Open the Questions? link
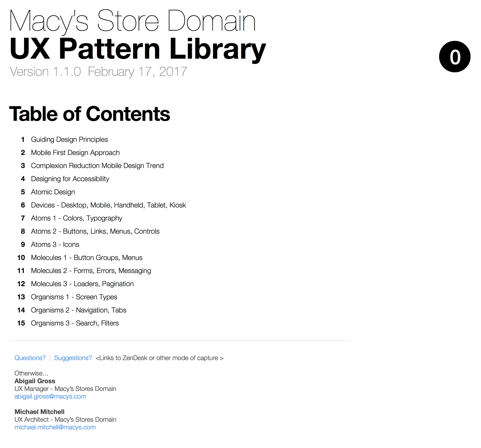This screenshot has width=481, height=448. tap(30, 358)
